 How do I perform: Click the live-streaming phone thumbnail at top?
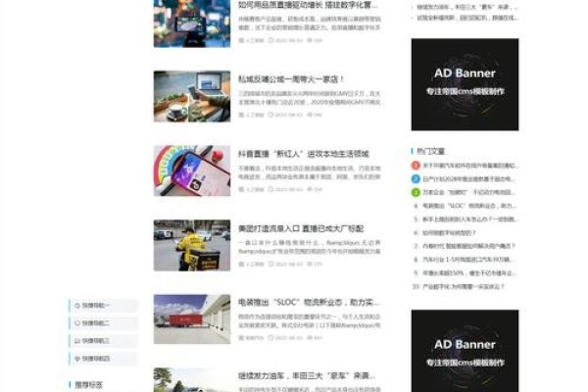tap(192, 24)
